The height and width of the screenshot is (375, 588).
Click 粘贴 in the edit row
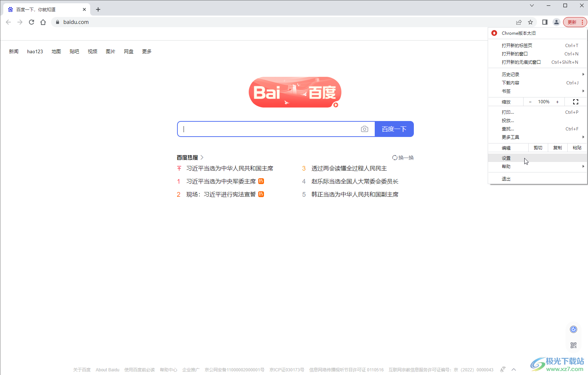[x=577, y=148]
